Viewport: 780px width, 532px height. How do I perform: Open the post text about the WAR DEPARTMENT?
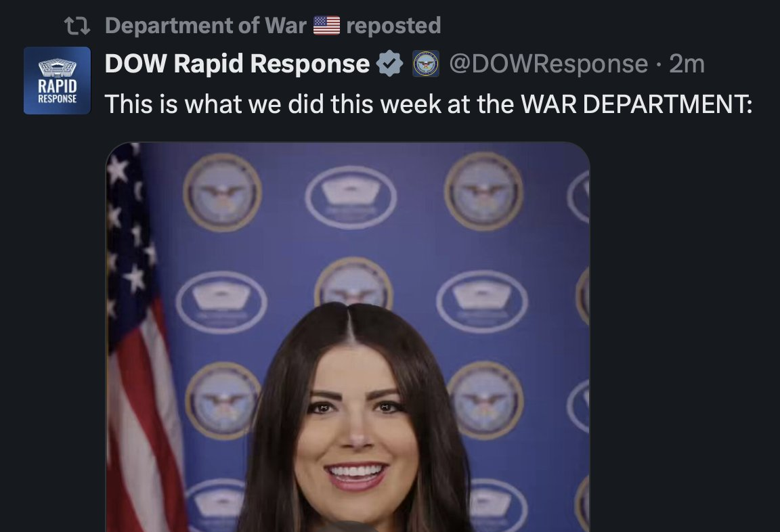[x=429, y=104]
